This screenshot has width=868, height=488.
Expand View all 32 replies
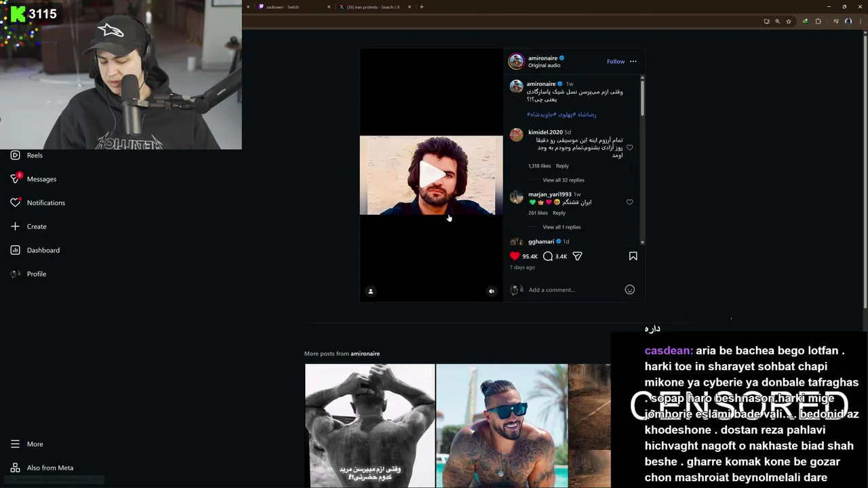click(x=564, y=180)
